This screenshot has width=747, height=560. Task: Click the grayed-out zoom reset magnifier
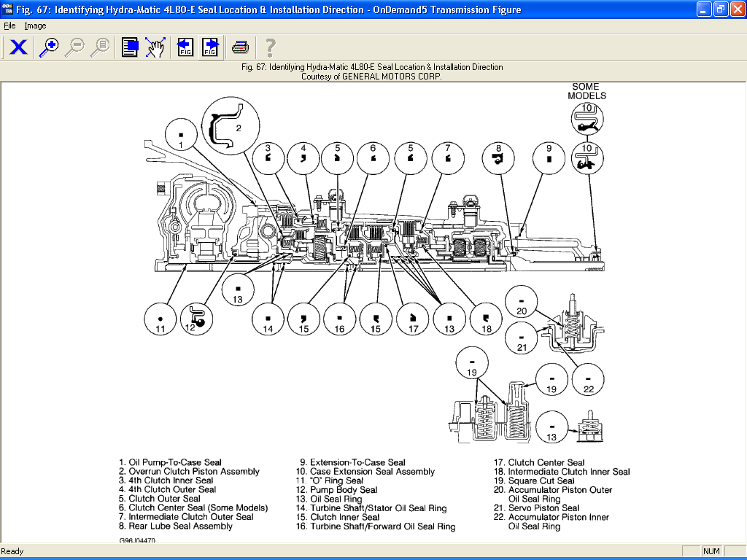pyautogui.click(x=99, y=47)
